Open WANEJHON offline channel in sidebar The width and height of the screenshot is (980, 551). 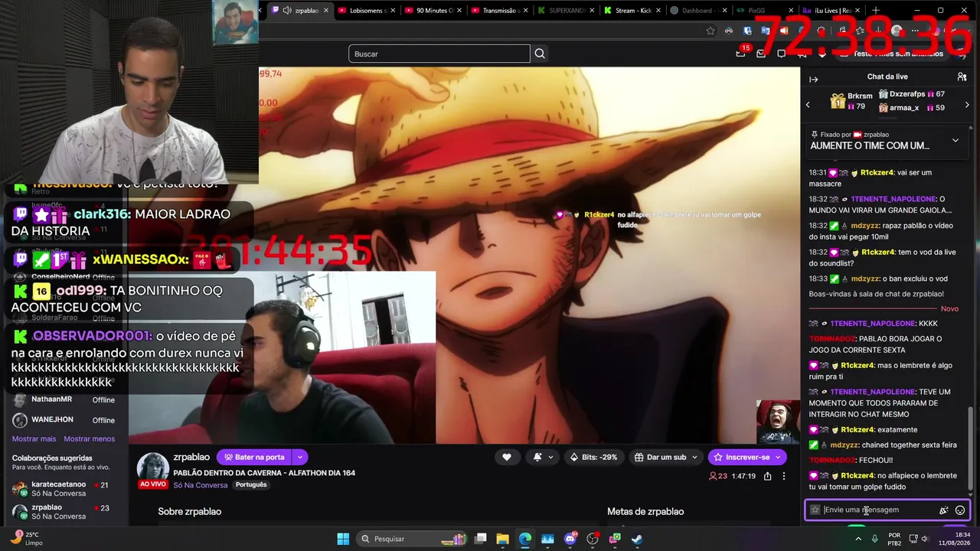pyautogui.click(x=64, y=420)
